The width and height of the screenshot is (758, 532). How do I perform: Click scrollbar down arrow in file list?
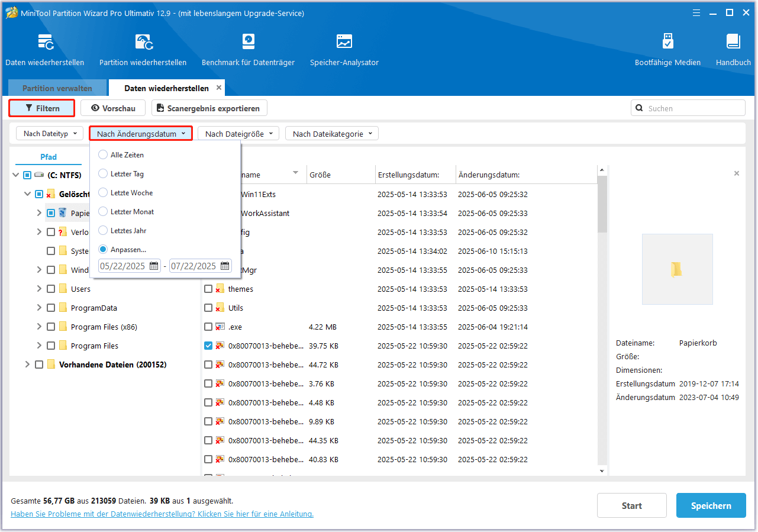coord(602,471)
